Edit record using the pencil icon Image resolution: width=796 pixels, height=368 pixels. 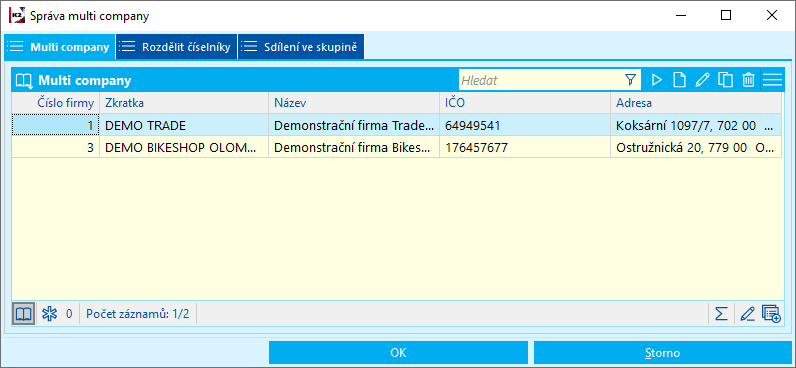tap(702, 80)
